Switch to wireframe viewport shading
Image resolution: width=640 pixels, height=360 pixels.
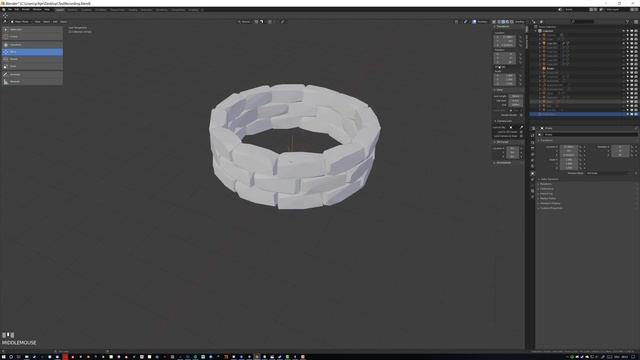coord(498,22)
